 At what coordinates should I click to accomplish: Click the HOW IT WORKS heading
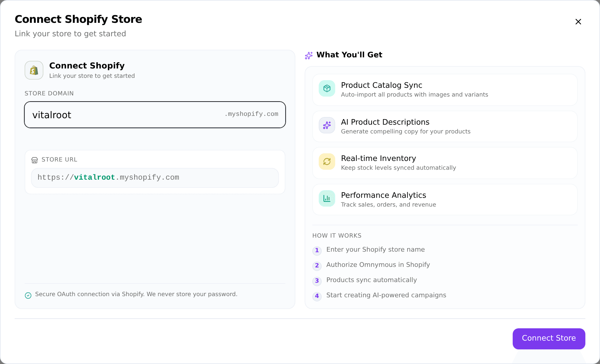(x=337, y=236)
